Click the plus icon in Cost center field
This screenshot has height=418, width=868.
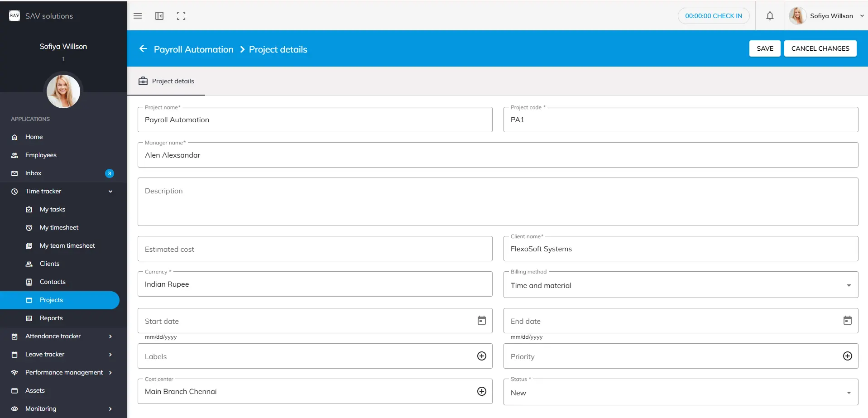(482, 392)
